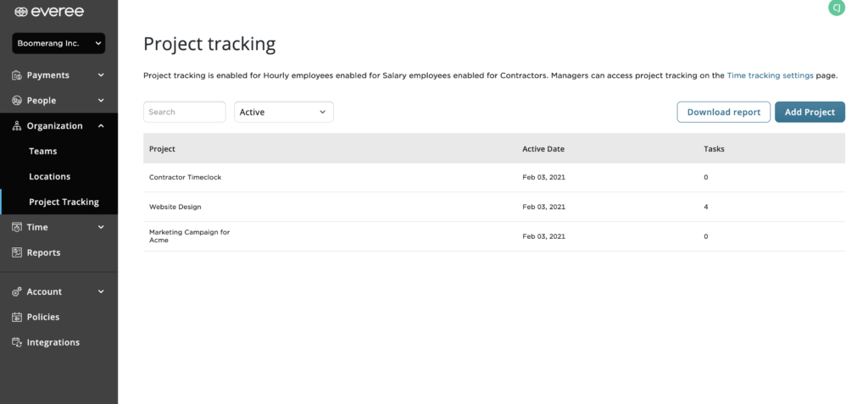Click the Organization hierarchy icon
The height and width of the screenshot is (404, 868).
(x=17, y=126)
